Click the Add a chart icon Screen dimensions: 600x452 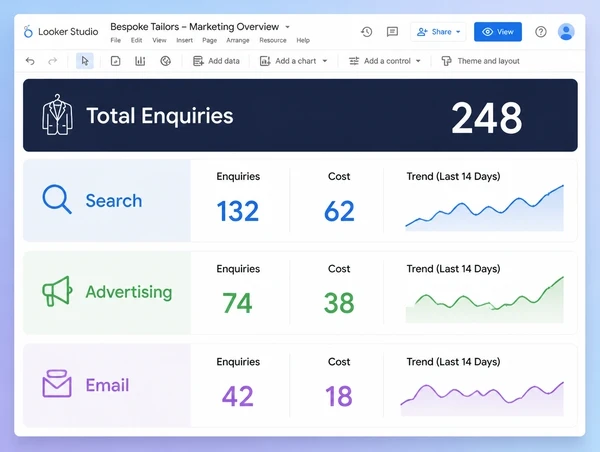(x=265, y=61)
